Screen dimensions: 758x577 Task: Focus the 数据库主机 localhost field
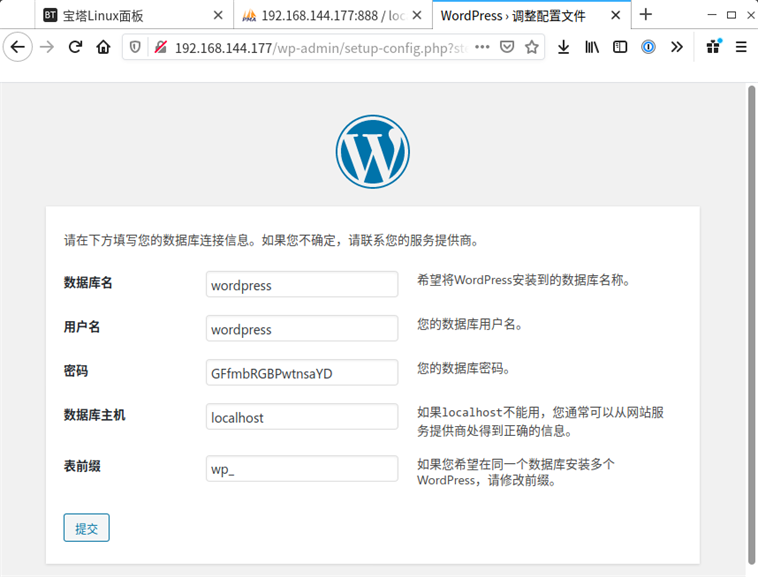coord(302,417)
